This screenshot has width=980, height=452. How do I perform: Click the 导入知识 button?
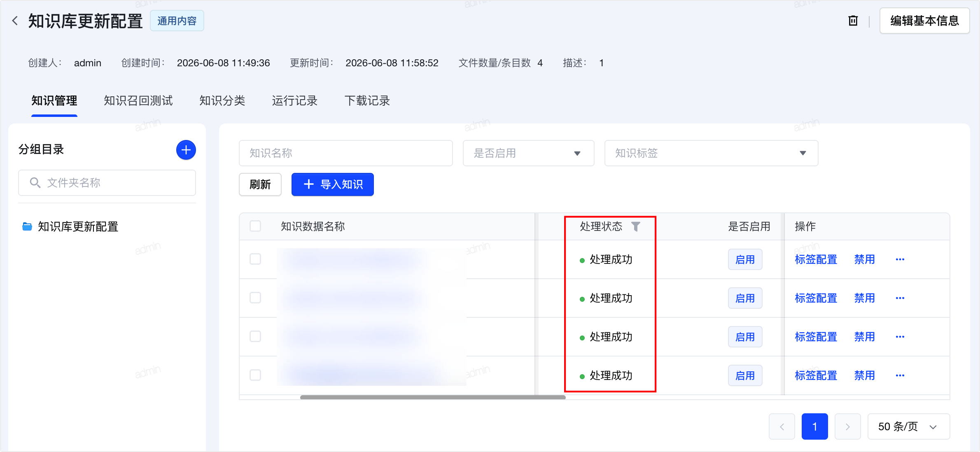[333, 184]
